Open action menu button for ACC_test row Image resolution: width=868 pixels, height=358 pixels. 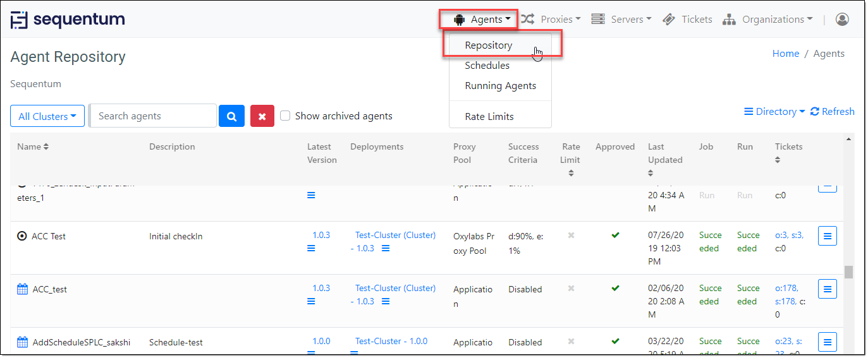[827, 289]
